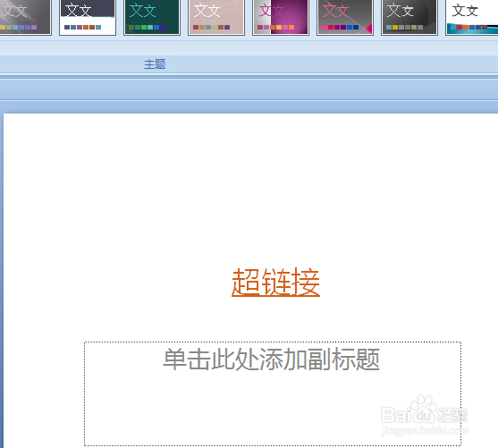The height and width of the screenshot is (448, 498).
Task: Pick the gray theme with pink text
Action: 345,17
